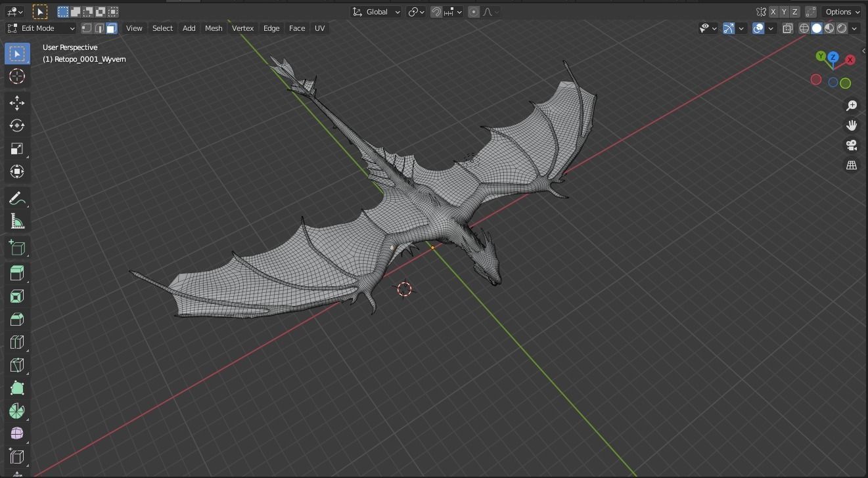Enable Vertex select mode
This screenshot has width=868, height=478.
point(87,28)
